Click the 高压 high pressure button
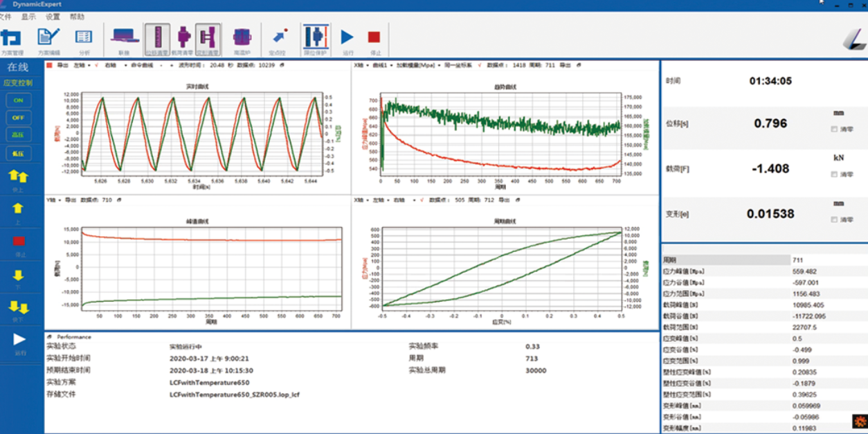The height and width of the screenshot is (434, 868). pos(18,136)
